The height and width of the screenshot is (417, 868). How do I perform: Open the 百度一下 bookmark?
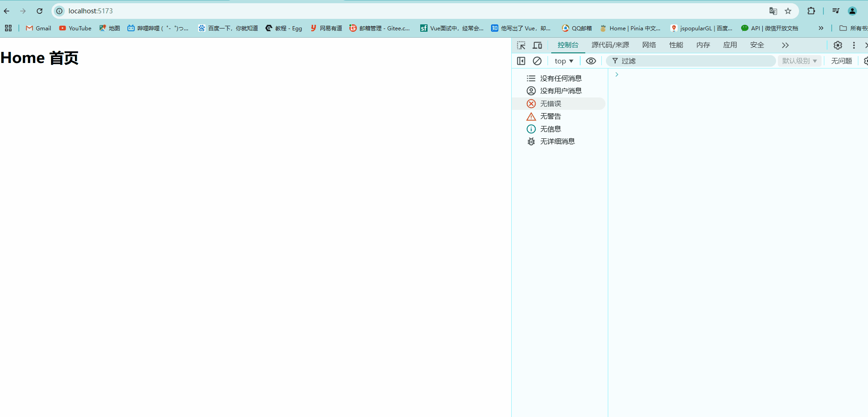(x=228, y=28)
